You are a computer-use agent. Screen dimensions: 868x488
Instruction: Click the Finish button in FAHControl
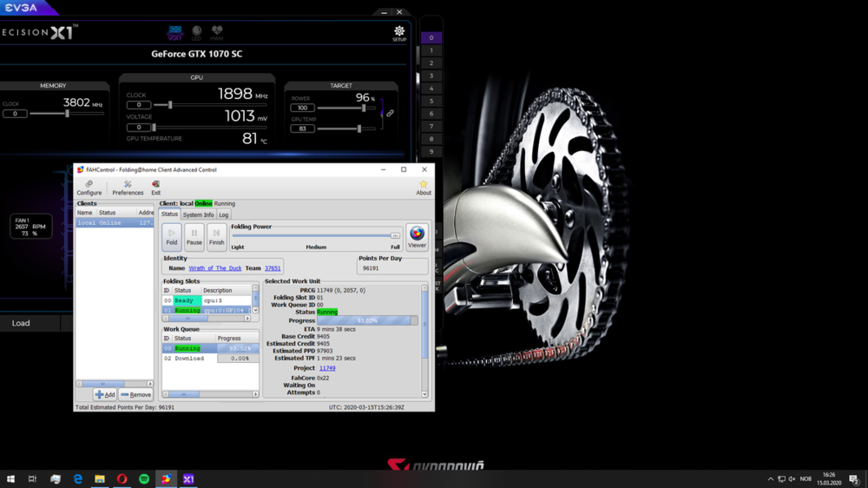(x=216, y=236)
